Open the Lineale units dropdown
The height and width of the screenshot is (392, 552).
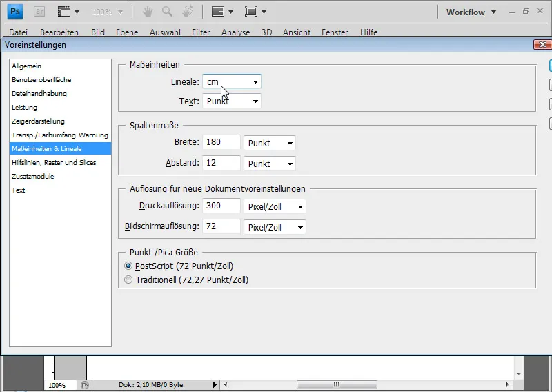(x=232, y=81)
